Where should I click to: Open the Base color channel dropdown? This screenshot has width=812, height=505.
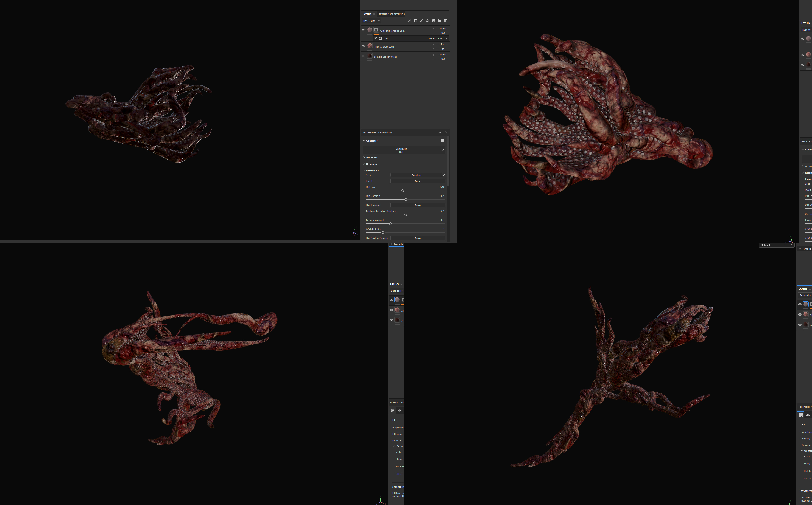pos(371,21)
